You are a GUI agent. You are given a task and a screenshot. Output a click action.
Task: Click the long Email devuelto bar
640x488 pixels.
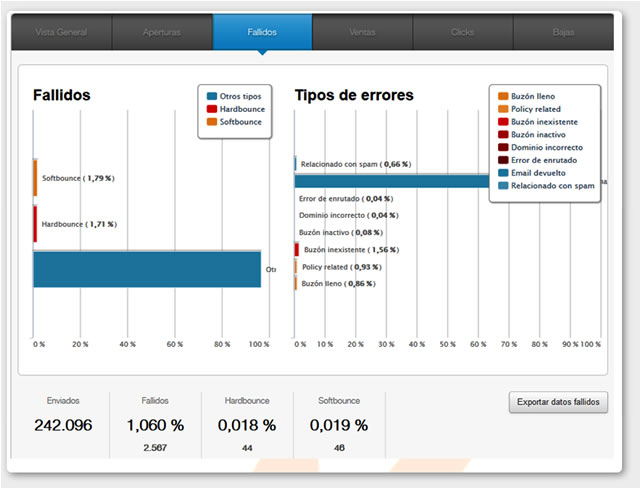click(x=392, y=181)
